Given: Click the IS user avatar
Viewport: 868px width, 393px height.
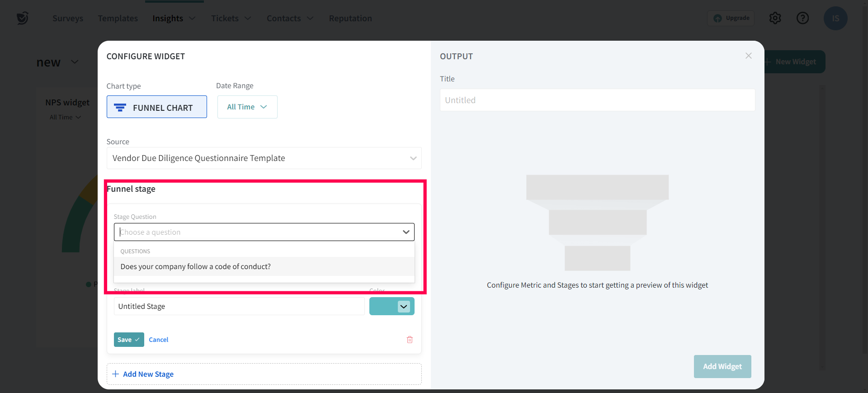Looking at the screenshot, I should [x=835, y=19].
